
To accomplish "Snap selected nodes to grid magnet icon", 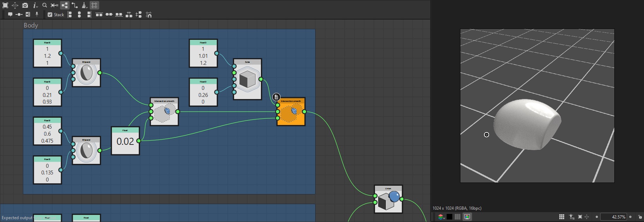I will coord(149,14).
